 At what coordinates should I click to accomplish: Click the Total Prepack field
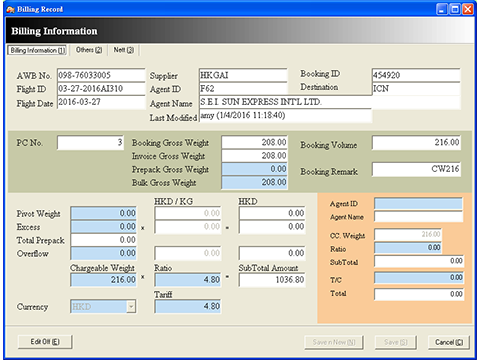coord(103,240)
